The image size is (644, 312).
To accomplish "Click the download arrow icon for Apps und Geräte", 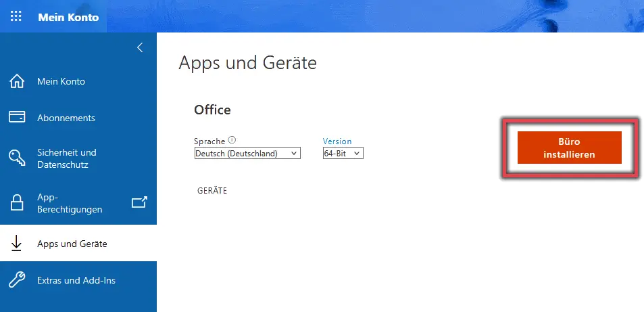I will click(16, 244).
